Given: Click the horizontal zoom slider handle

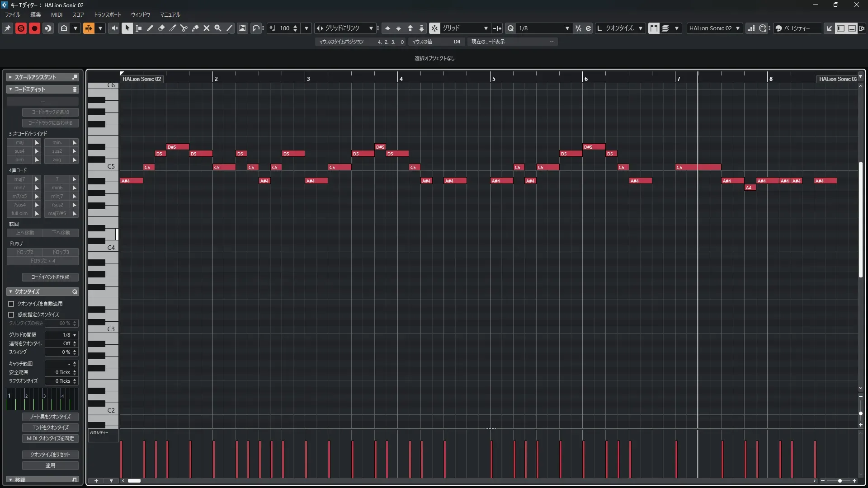Looking at the screenshot, I should point(840,481).
